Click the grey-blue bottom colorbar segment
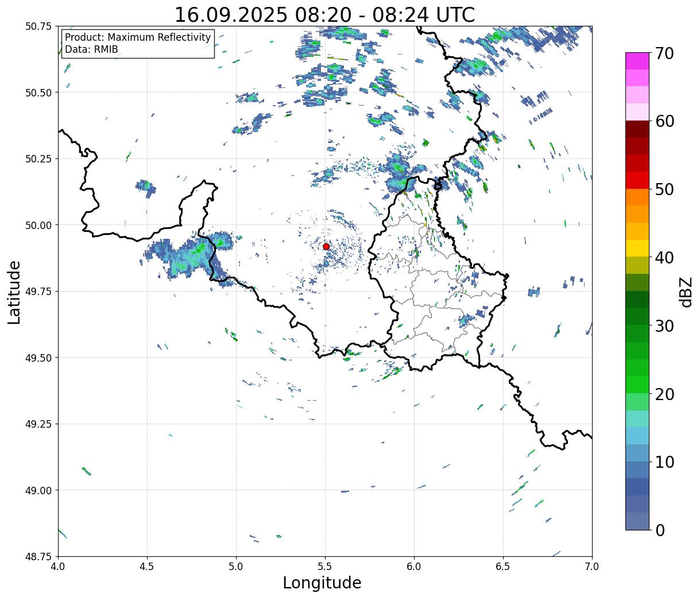Image resolution: width=700 pixels, height=597 pixels. tap(637, 521)
